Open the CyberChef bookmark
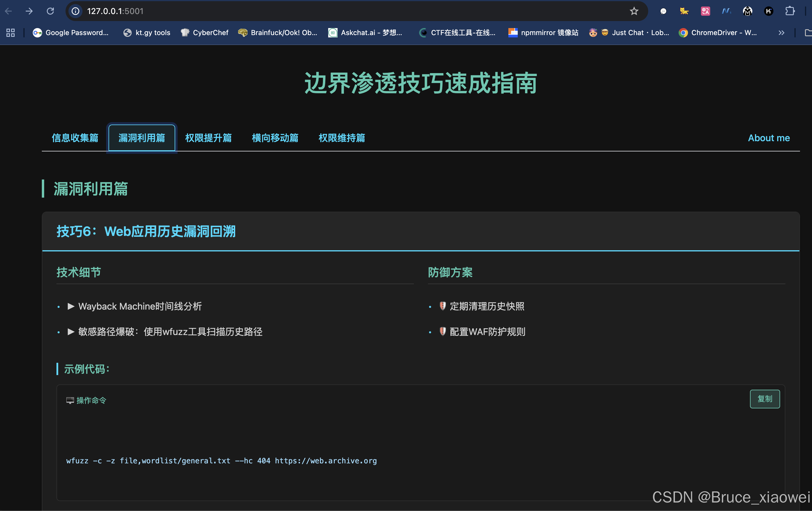This screenshot has width=812, height=511. [205, 33]
